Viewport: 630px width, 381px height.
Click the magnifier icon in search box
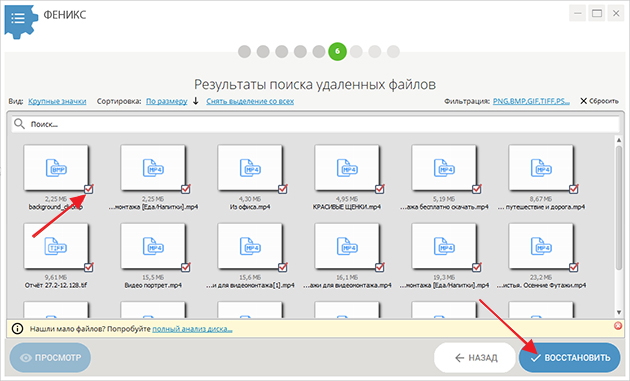pos(19,124)
